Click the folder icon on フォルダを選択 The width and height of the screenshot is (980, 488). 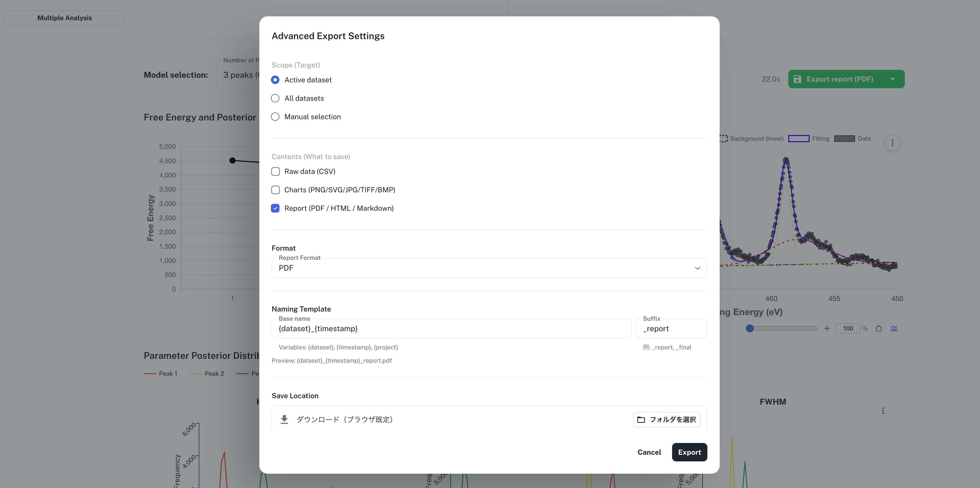pos(641,419)
